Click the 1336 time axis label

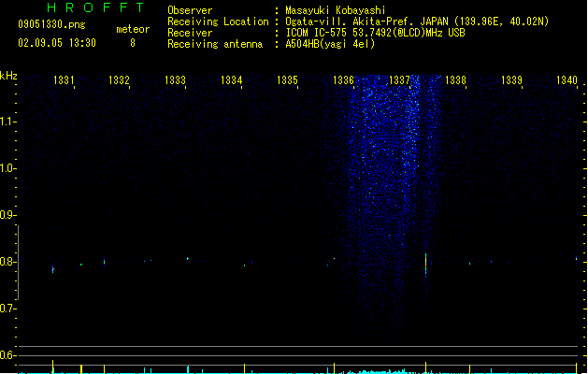coord(343,80)
